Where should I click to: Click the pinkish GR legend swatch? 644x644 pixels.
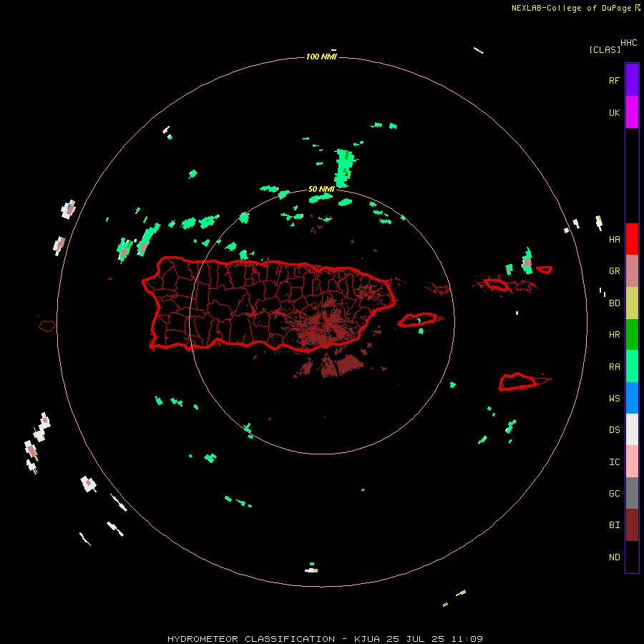(632, 271)
